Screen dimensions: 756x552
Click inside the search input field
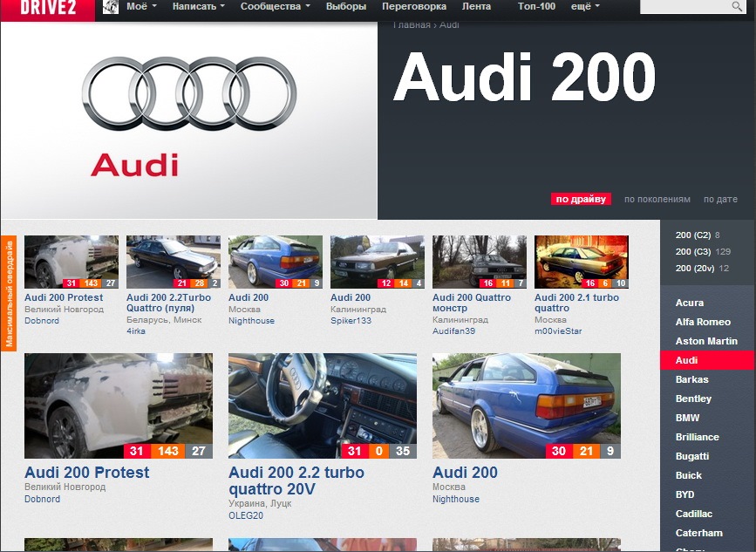[684, 6]
